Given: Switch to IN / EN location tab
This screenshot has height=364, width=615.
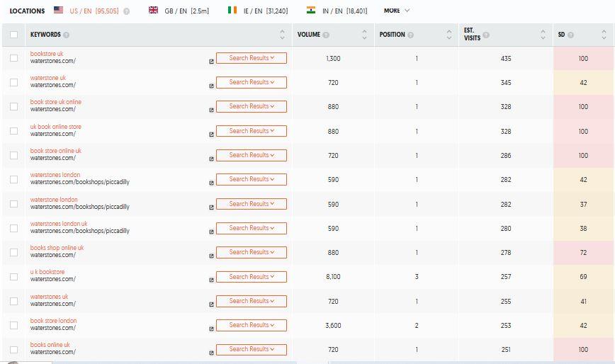Looking at the screenshot, I should coord(345,11).
